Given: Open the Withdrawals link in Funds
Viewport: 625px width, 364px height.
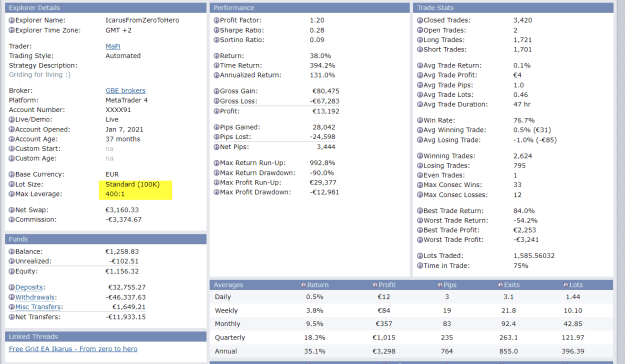Looking at the screenshot, I should (x=35, y=297).
